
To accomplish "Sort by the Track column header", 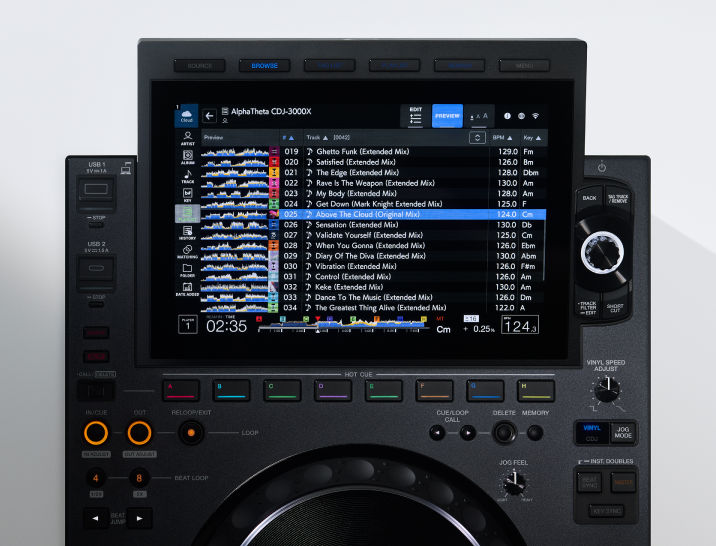I will tap(317, 137).
